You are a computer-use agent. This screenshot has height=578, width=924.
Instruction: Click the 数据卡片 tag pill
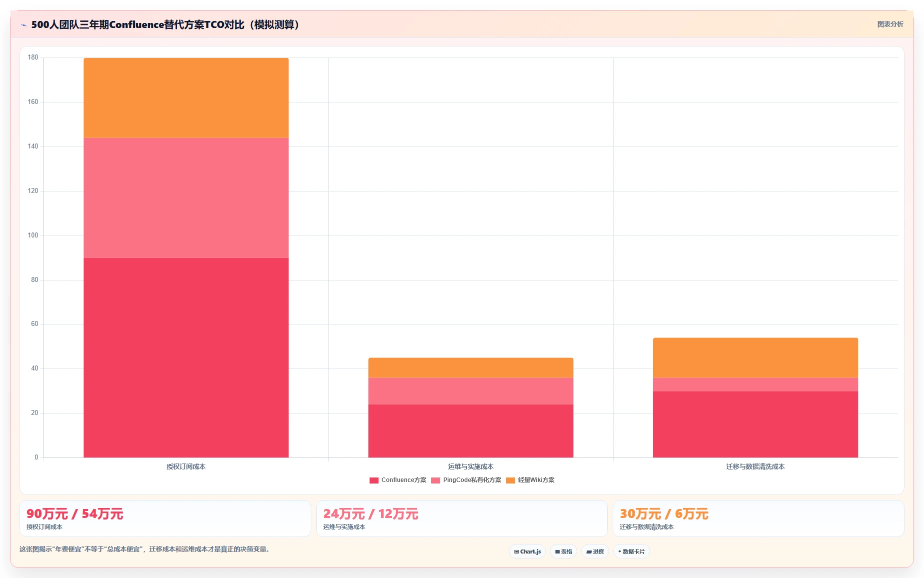tap(631, 551)
